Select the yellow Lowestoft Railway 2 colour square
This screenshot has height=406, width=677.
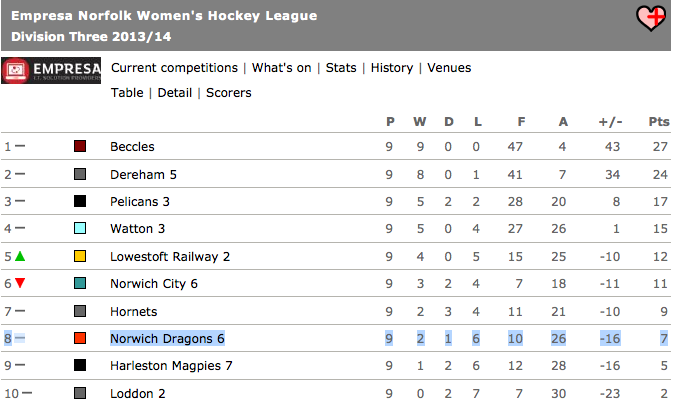(x=80, y=256)
